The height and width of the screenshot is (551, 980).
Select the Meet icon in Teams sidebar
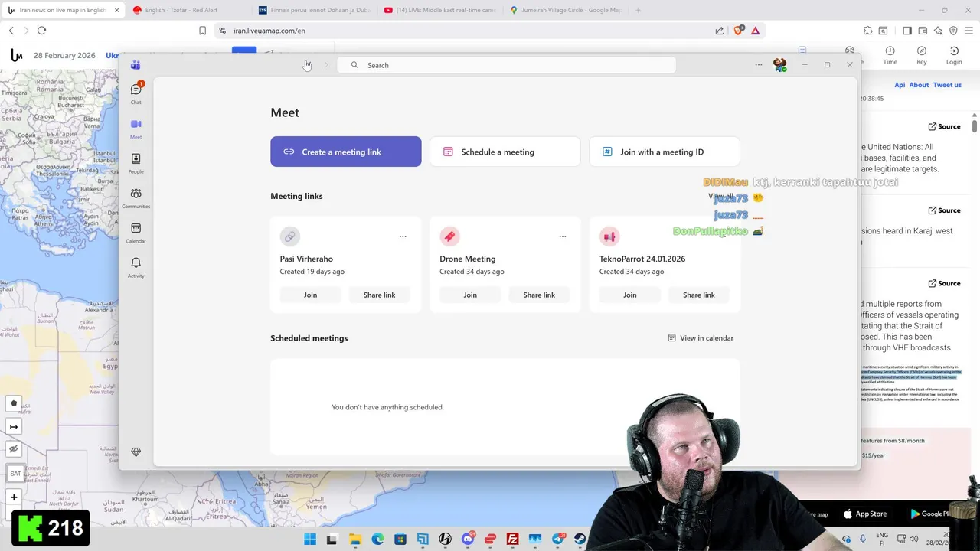[136, 128]
